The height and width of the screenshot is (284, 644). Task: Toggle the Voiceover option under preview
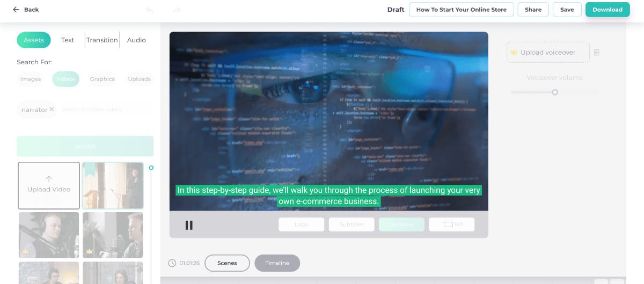(x=401, y=225)
